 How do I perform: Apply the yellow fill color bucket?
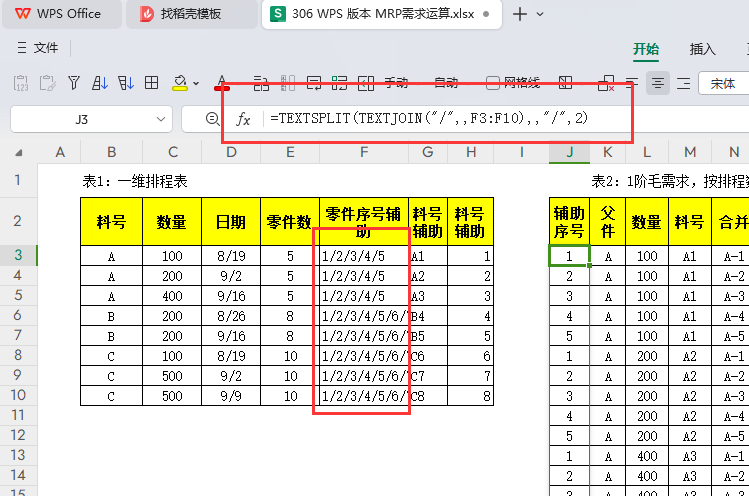[180, 83]
